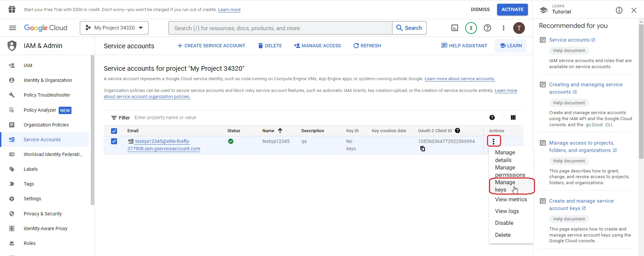This screenshot has height=256, width=644.
Task: Open the top bar three-dot settings menu
Action: [x=503, y=28]
